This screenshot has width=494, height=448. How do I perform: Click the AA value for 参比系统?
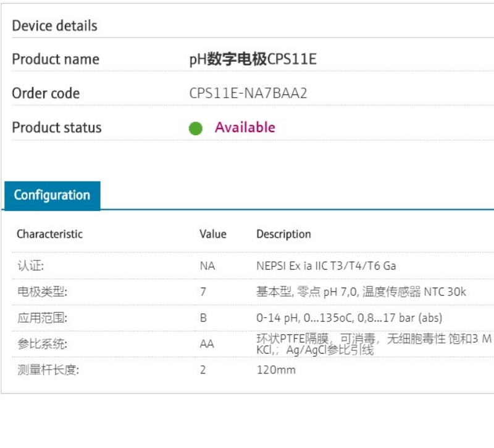tap(207, 344)
